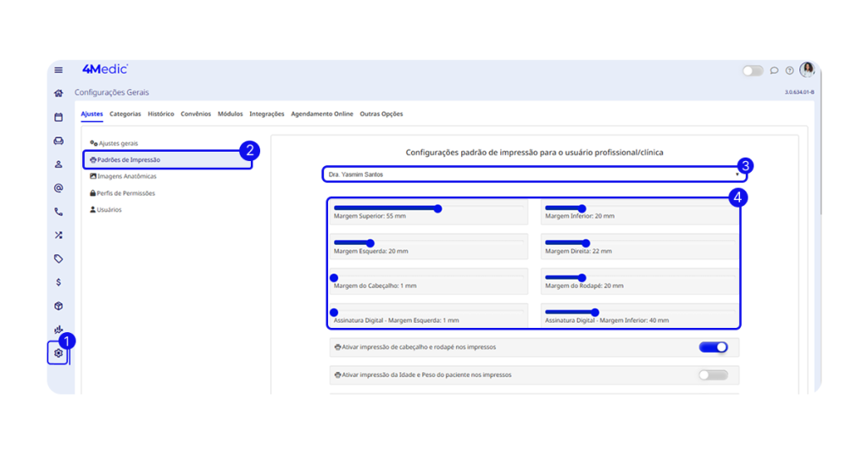Screen dimensions: 868x455
Task: Click the home icon in the sidebar
Action: (x=58, y=93)
